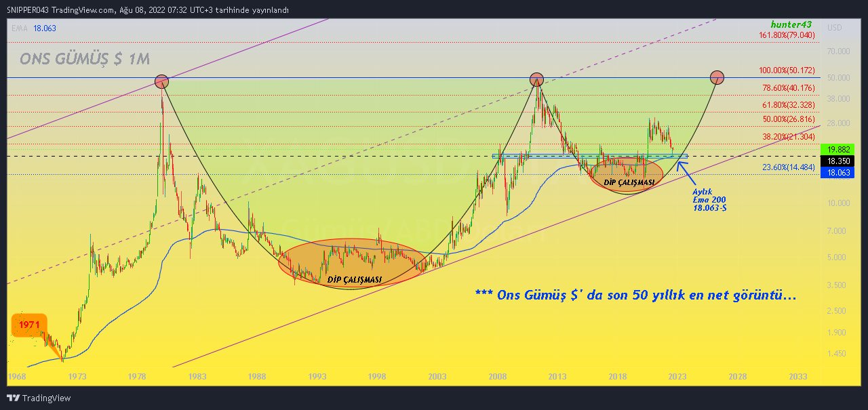Viewport: 868px width, 410px height.
Task: Click the 100.00%(50.172) Fibonacci level label
Action: tap(787, 70)
